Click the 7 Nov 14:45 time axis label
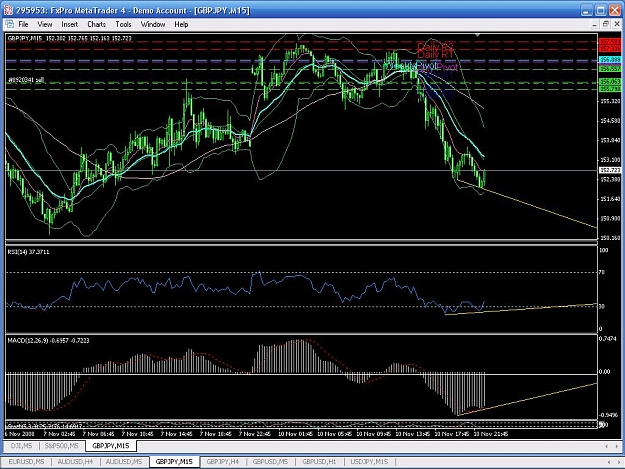This screenshot has height=469, width=625. [176, 434]
